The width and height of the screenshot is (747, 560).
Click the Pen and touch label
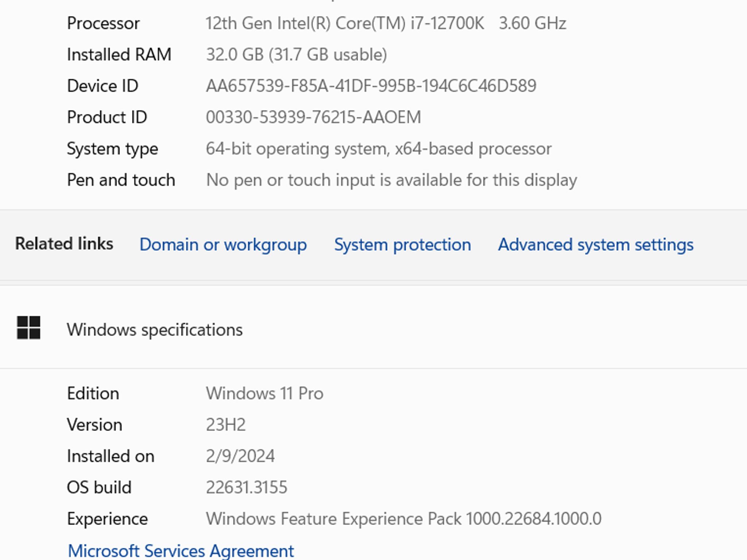(x=121, y=180)
